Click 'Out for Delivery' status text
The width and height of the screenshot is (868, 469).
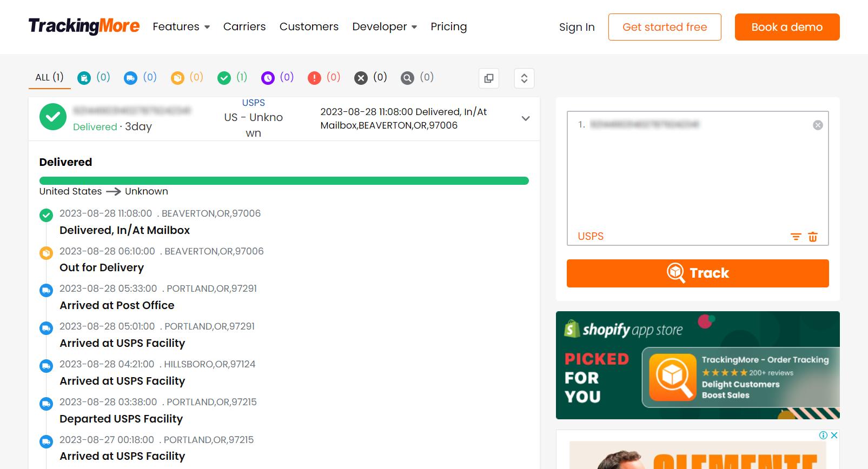coord(102,267)
